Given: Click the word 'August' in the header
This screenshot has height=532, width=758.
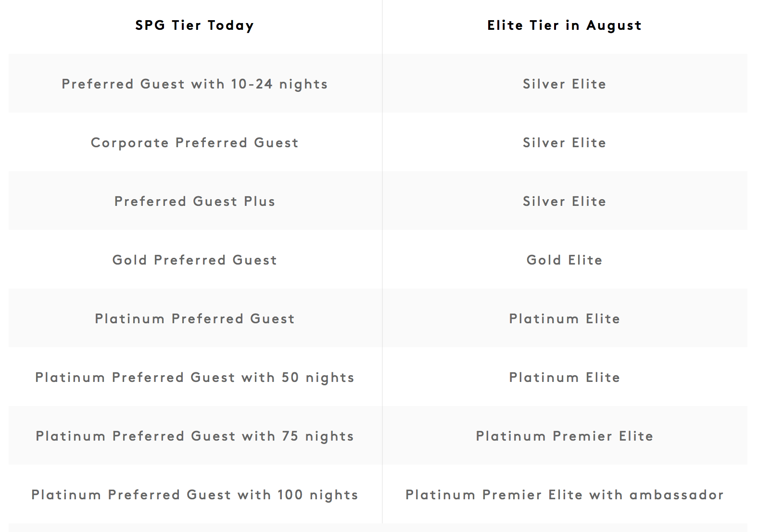Looking at the screenshot, I should click(614, 26).
